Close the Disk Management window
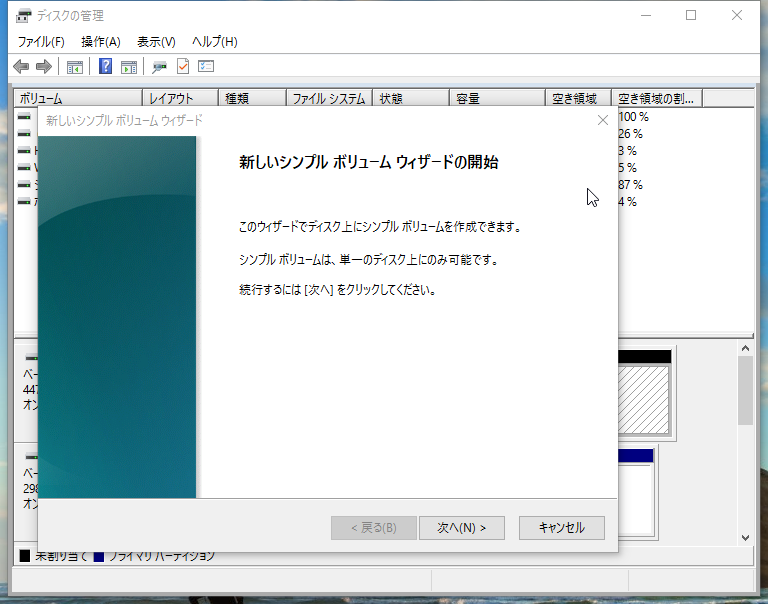Screen dimensions: 768x604 (737, 16)
